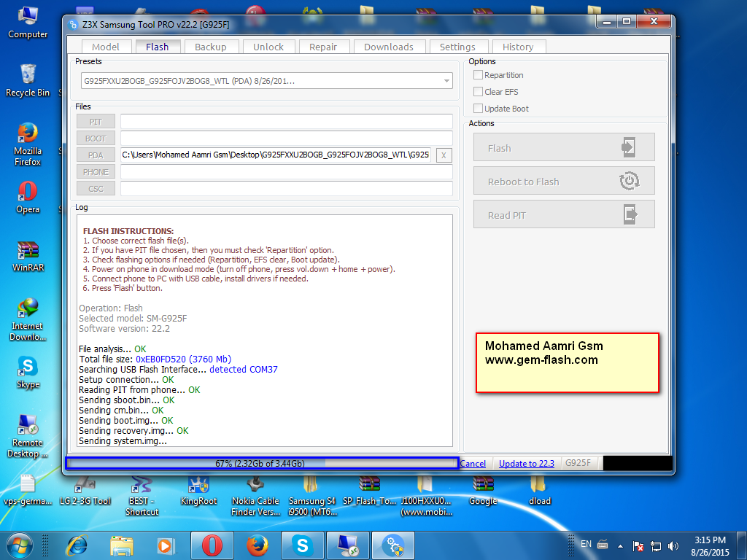Image resolution: width=747 pixels, height=560 pixels.
Task: Click G925F model label in status bar
Action: coord(578,463)
